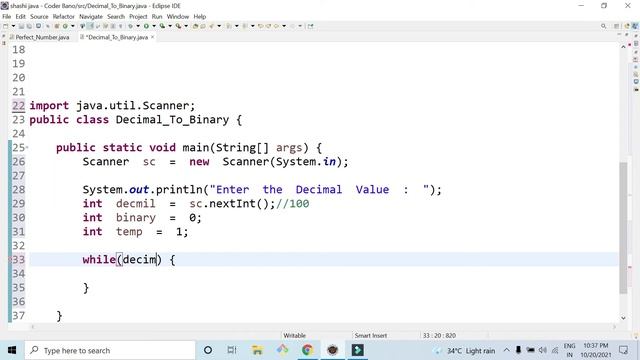Click the editor scroll down arrow
The image size is (640, 360).
coord(623,318)
